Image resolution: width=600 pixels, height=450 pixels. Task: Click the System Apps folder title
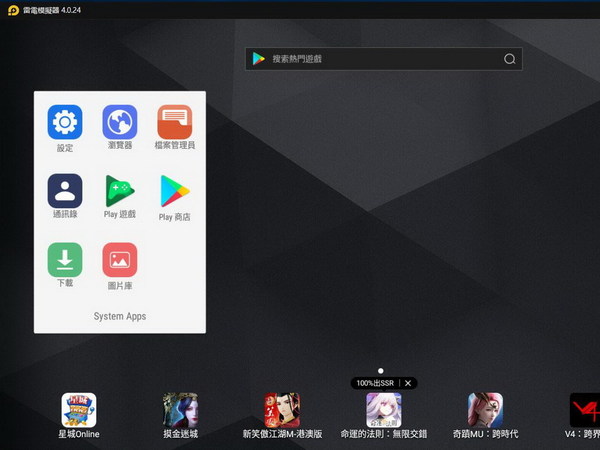coord(120,316)
